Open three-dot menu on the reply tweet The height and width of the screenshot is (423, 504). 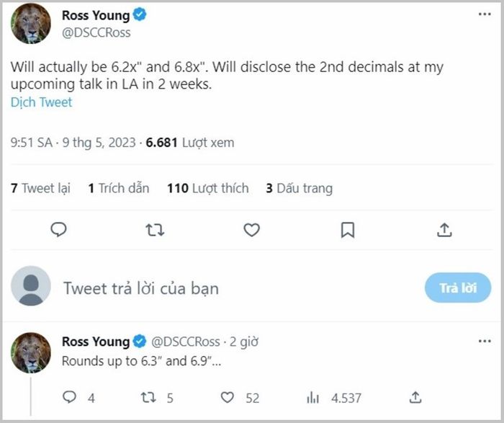coord(485,341)
